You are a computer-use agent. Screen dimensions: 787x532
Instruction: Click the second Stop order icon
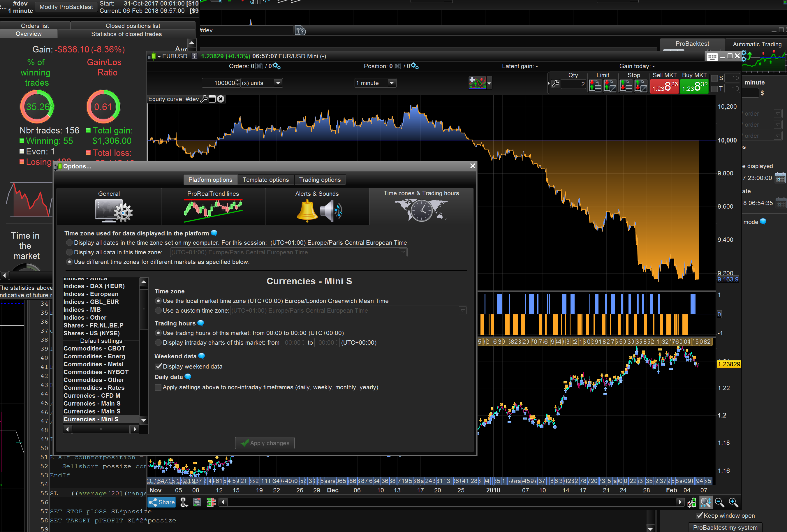(x=641, y=86)
